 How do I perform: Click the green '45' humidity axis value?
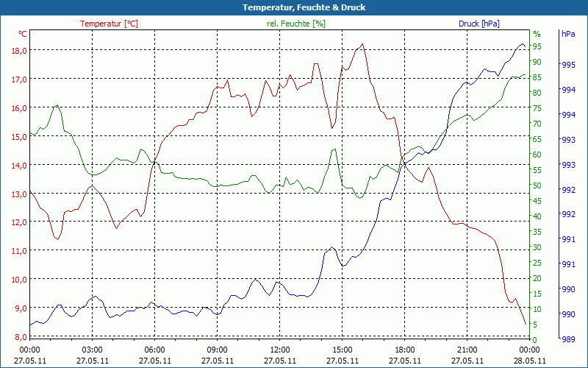[537, 201]
